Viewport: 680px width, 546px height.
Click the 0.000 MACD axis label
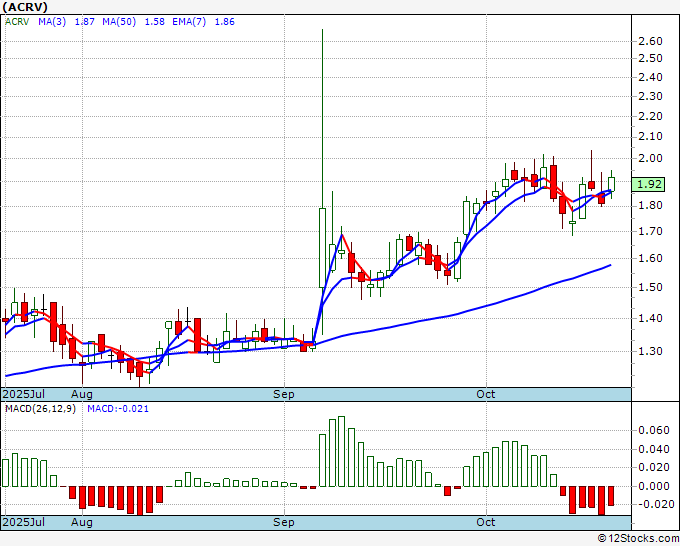[654, 486]
